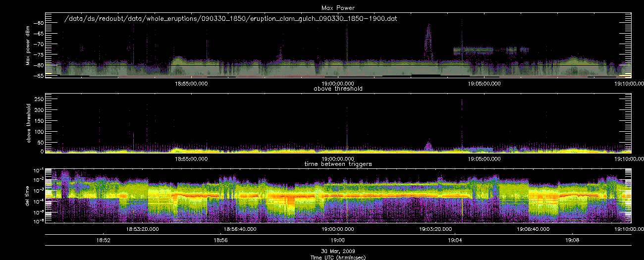The height and width of the screenshot is (260, 644).
Task: Click the 10^-3 tick on the del time axis
Action: 38,190
